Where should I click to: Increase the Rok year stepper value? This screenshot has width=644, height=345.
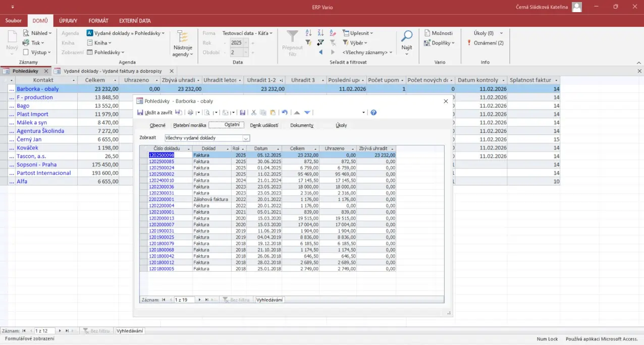(252, 43)
